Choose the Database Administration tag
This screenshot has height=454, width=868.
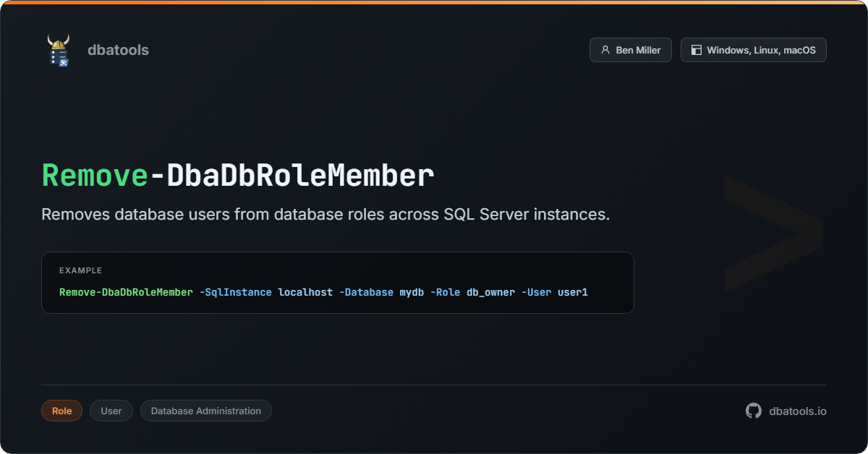pos(205,411)
